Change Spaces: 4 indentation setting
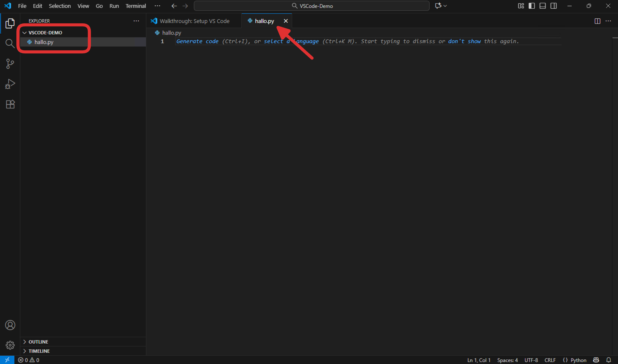The width and height of the screenshot is (618, 364). (x=507, y=360)
